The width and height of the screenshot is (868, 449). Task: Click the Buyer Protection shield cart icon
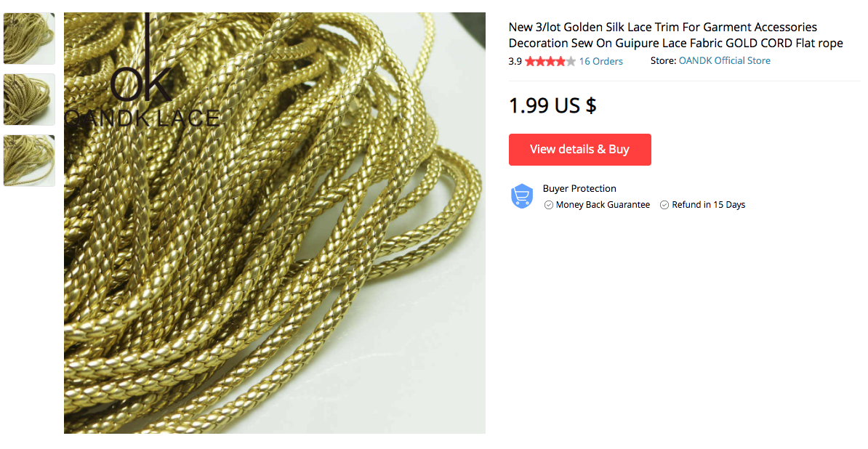tap(522, 196)
